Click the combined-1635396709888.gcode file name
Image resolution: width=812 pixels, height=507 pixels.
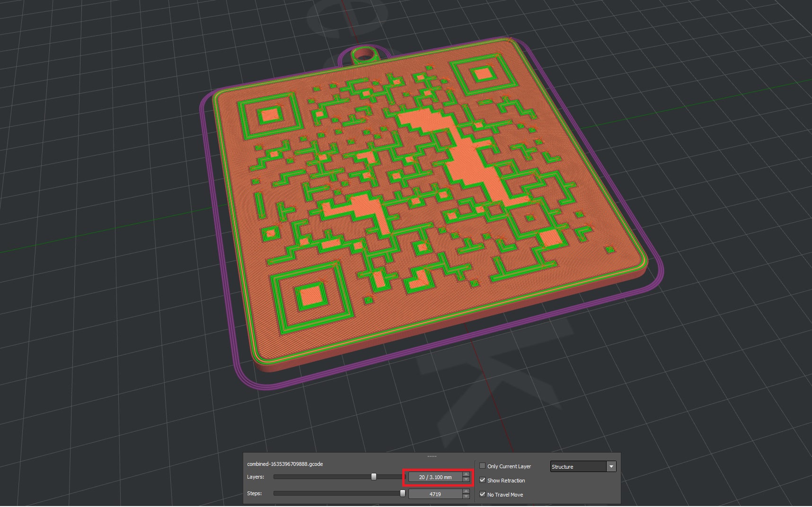tap(285, 464)
